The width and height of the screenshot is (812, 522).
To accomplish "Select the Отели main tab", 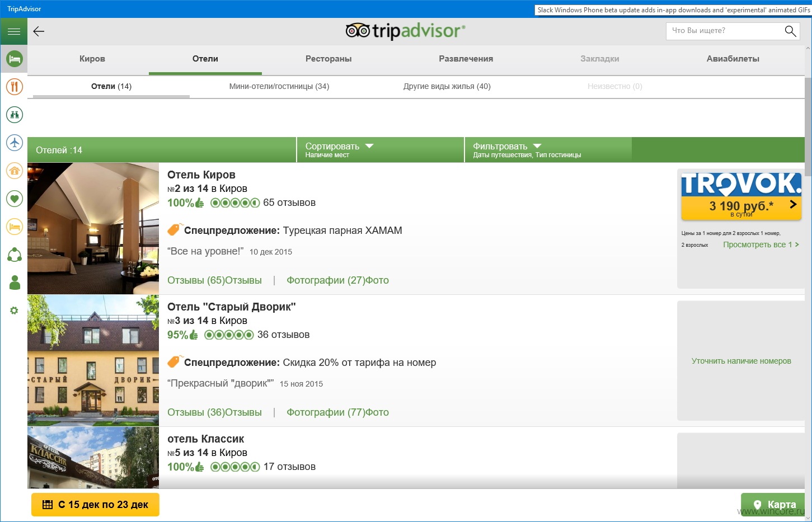I will point(205,59).
